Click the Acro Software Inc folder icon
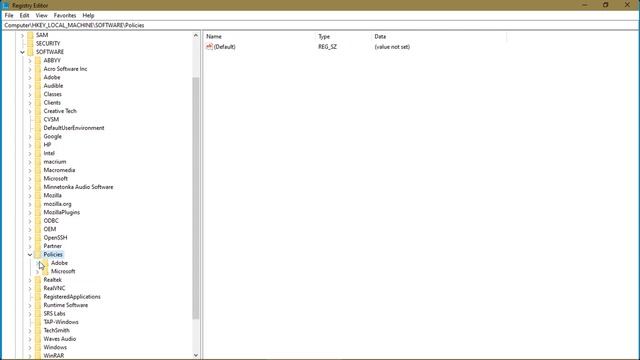 [x=38, y=69]
